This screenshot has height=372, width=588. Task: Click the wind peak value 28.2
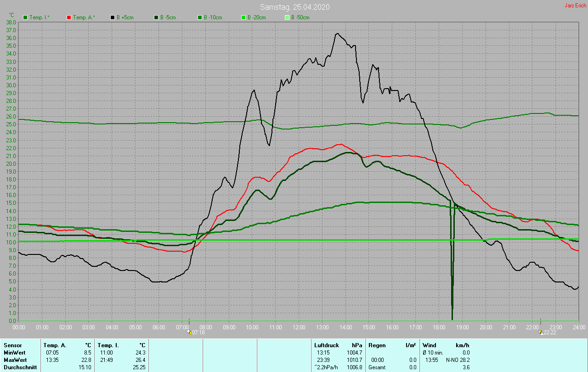point(464,360)
